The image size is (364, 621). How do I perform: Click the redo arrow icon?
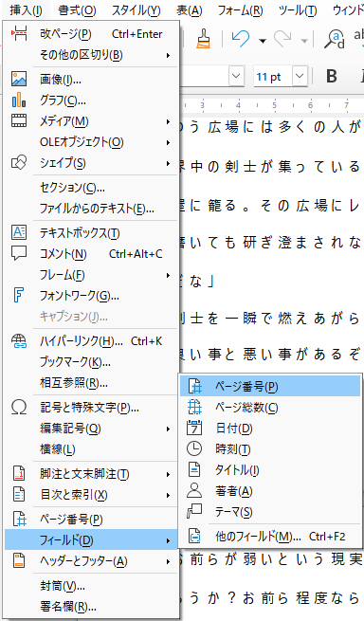(282, 39)
